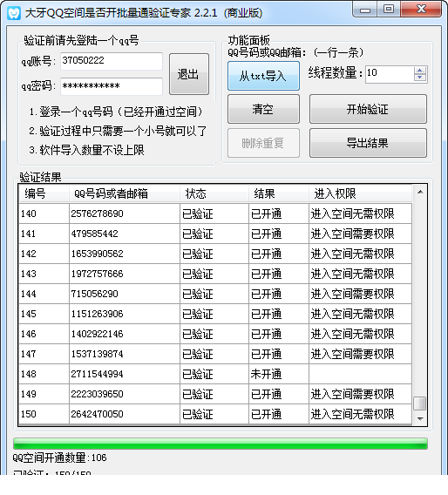Increase thread count with up arrow
Image resolution: width=448 pixels, height=495 pixels.
pyautogui.click(x=420, y=71)
